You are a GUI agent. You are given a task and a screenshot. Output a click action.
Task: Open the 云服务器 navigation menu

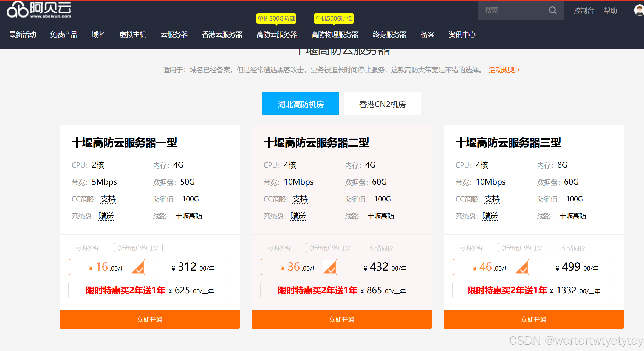(174, 35)
